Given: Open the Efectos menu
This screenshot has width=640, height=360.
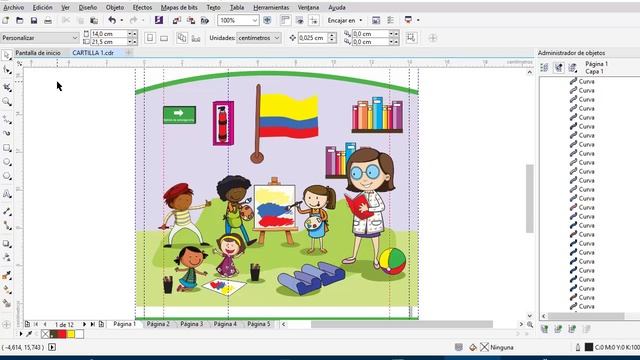Looking at the screenshot, I should 142,7.
